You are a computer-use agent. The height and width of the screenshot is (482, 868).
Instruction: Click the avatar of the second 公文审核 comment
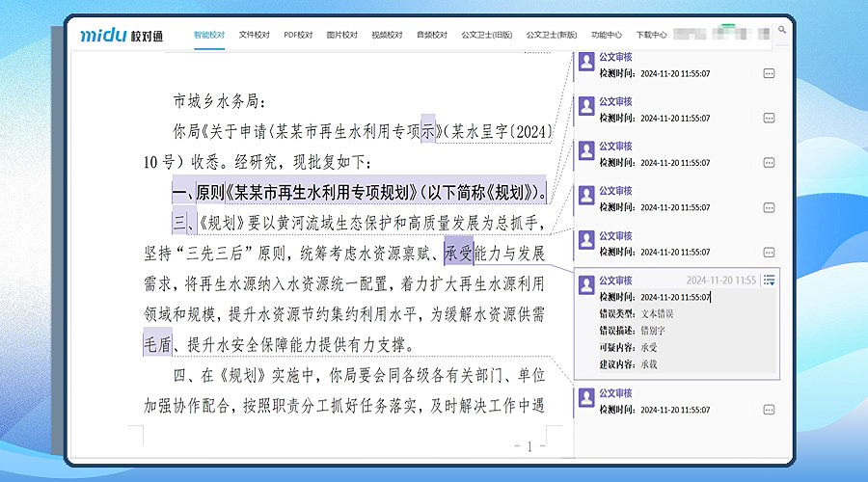586,105
